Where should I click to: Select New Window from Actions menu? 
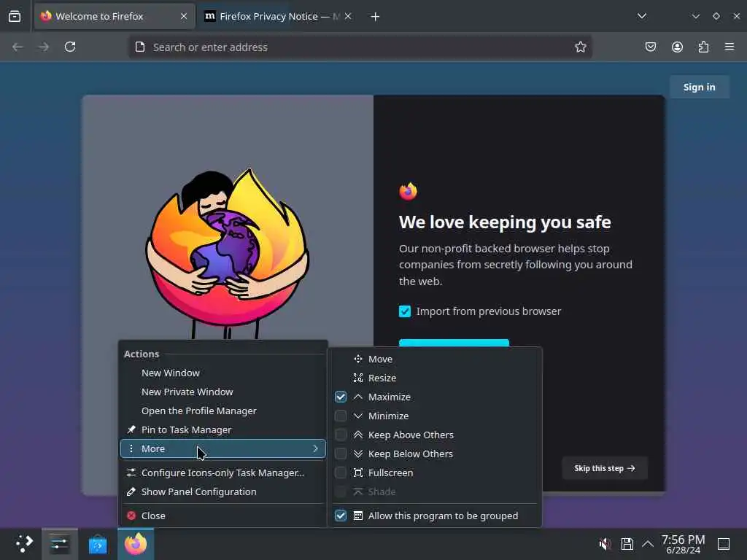click(223, 373)
